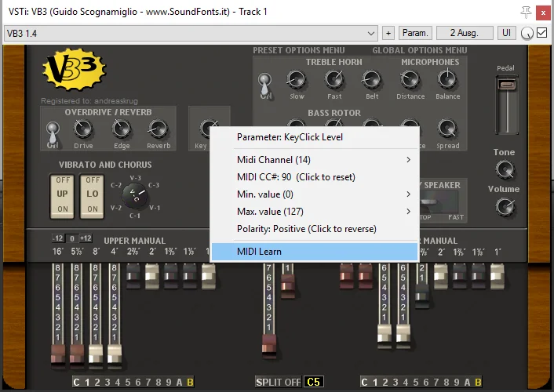This screenshot has height=392, width=554.
Task: Select MIDI Learn from the context menu
Action: click(315, 252)
